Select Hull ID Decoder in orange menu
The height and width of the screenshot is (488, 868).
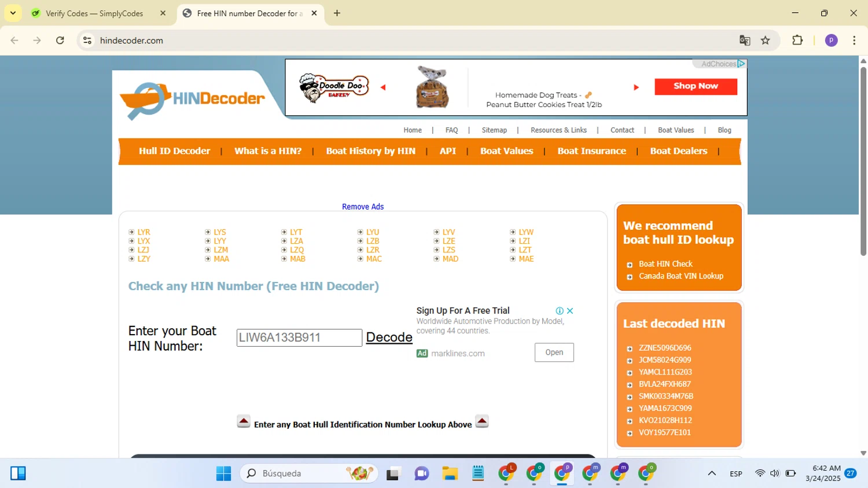point(174,151)
